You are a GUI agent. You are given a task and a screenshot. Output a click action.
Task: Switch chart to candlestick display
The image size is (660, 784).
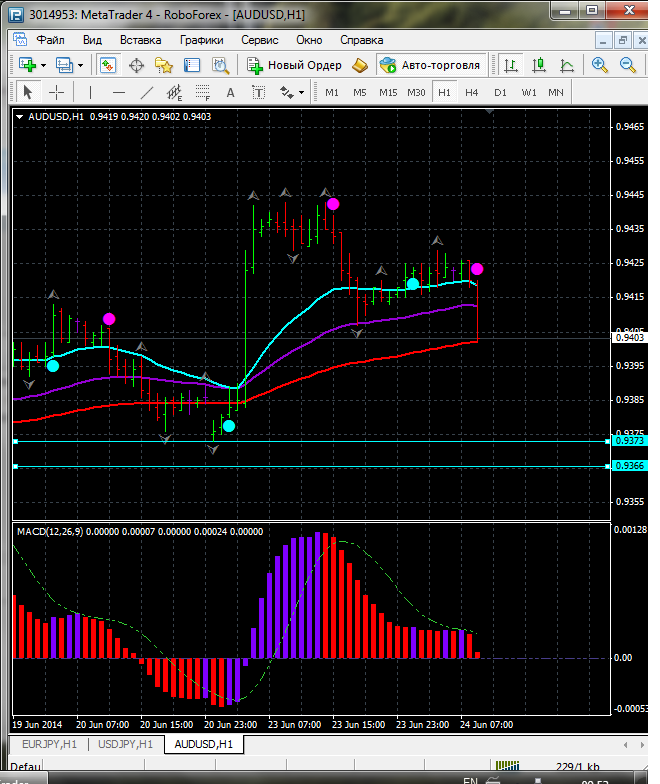pos(539,65)
